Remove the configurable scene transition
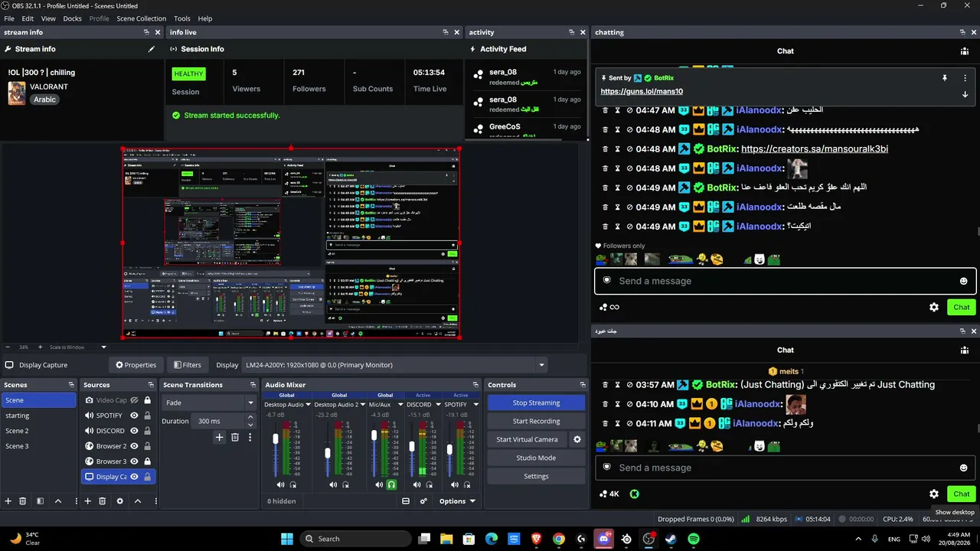 point(235,437)
